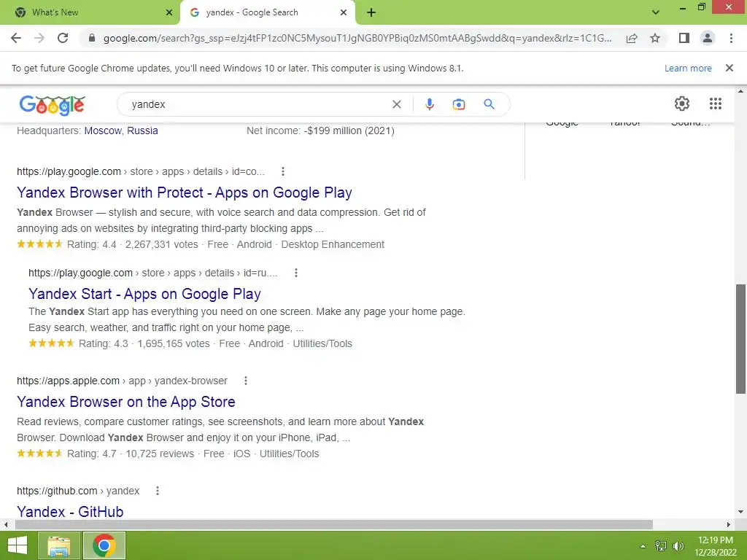This screenshot has width=747, height=560.
Task: Click 'Rating: 4.4 · 2,267,331 votes' text
Action: 133,244
